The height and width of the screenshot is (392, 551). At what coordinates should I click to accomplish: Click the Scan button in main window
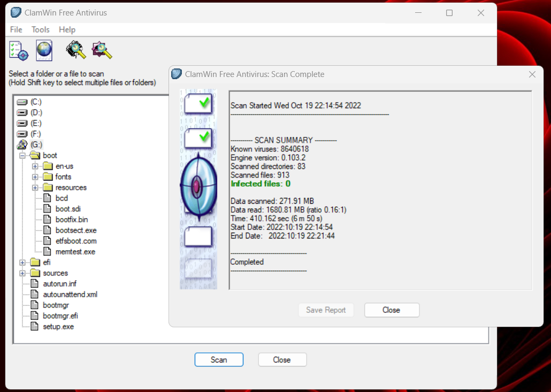tap(219, 360)
